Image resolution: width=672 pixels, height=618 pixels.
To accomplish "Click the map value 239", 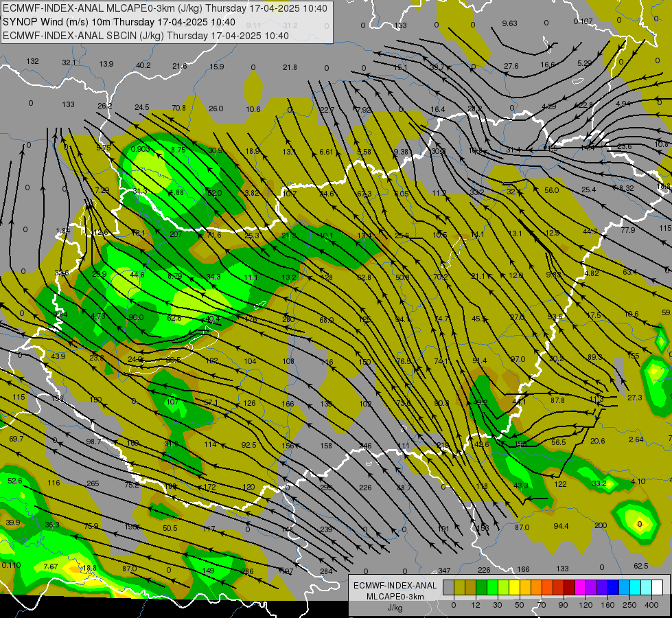I will (326, 529).
